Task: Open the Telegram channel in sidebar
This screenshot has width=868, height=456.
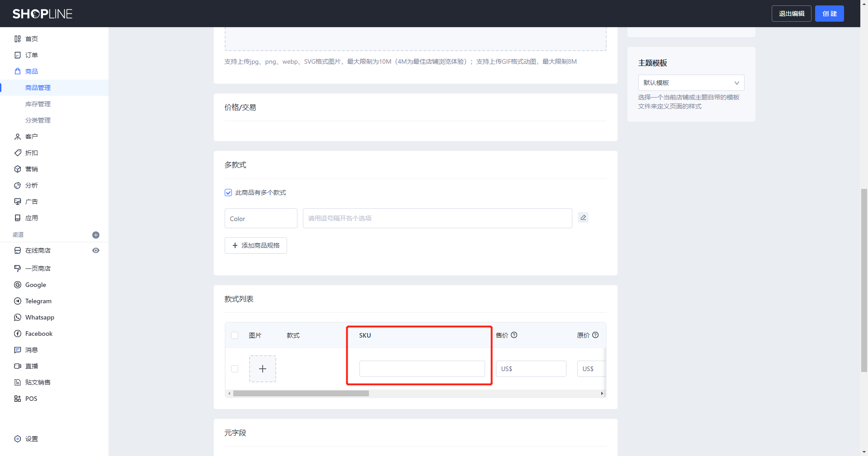Action: [x=38, y=301]
